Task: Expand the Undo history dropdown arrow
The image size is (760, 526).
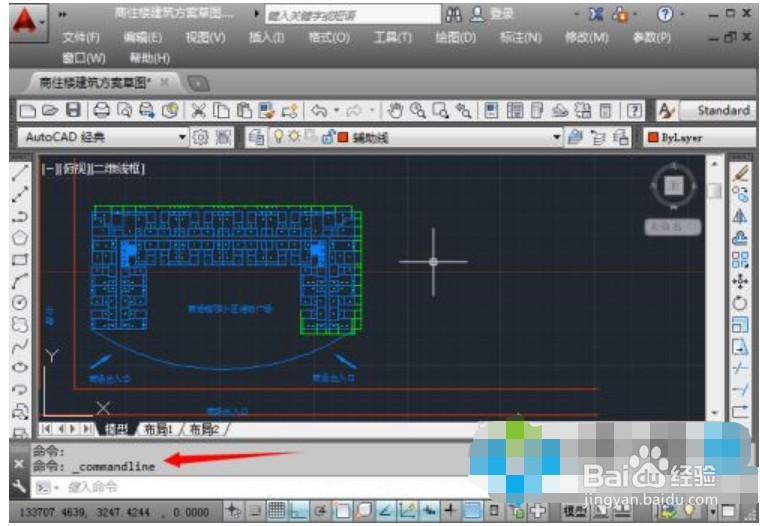Action: (336, 111)
